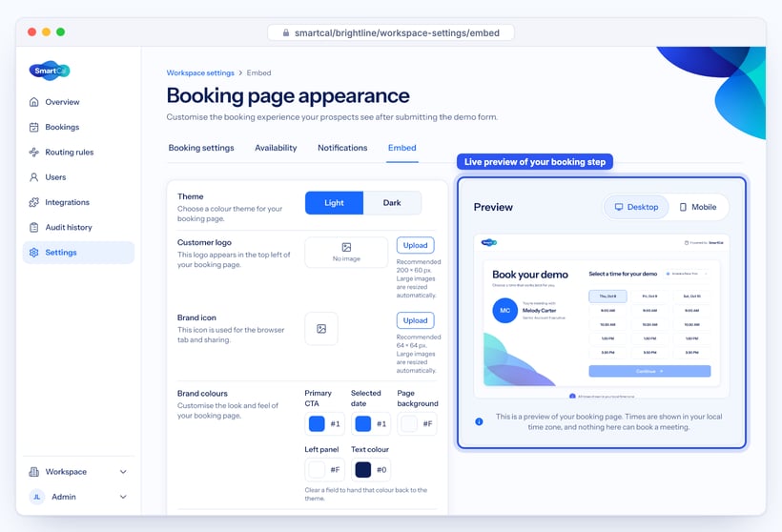The image size is (782, 532).
Task: Click the Customer logo No image box
Action: click(346, 253)
